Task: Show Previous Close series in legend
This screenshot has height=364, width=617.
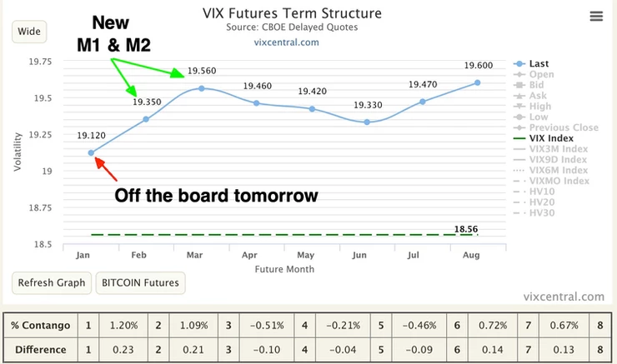Action: [x=564, y=127]
